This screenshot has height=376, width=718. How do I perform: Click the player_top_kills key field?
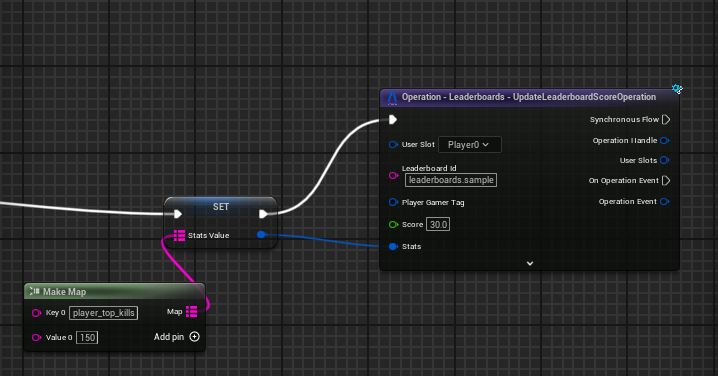tap(103, 313)
